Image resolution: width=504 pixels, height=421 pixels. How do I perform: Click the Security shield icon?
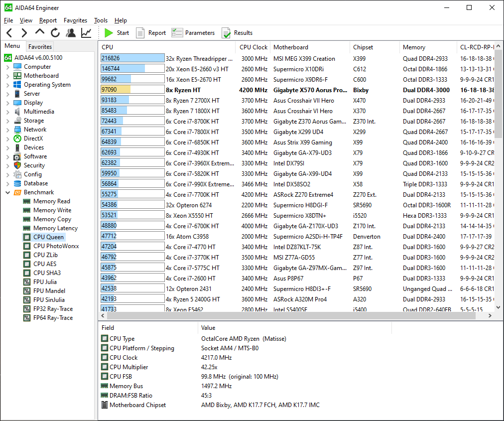(x=17, y=165)
